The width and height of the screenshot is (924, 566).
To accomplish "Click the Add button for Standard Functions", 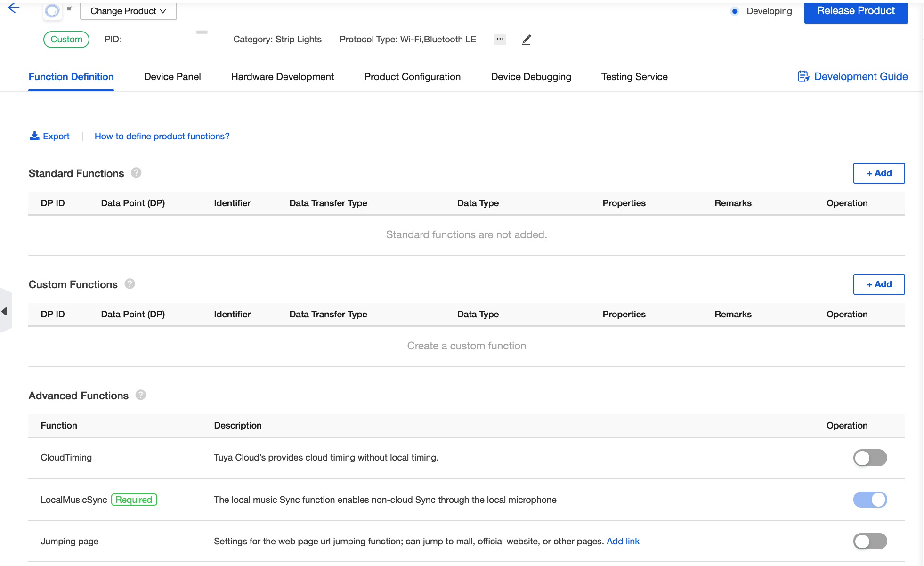I will pyautogui.click(x=879, y=173).
